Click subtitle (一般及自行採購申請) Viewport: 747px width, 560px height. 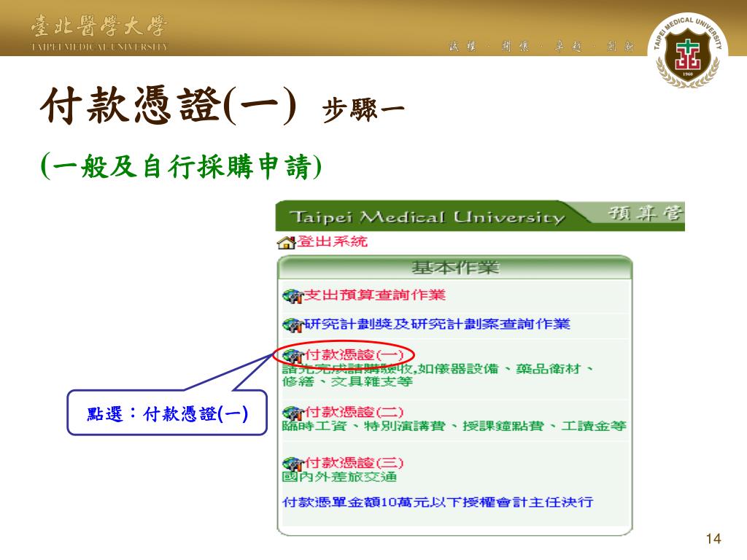pyautogui.click(x=182, y=166)
